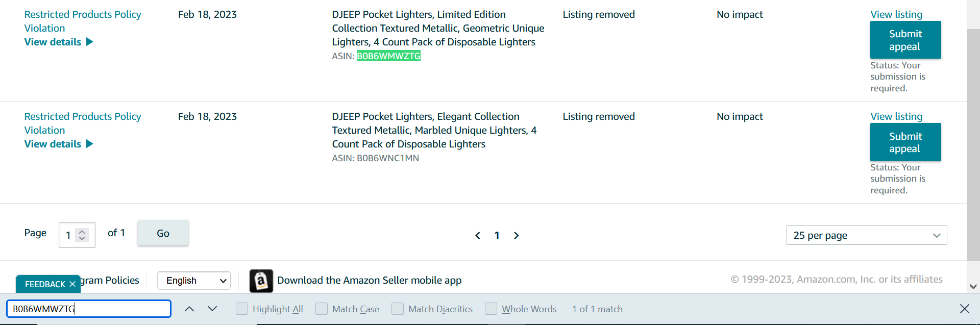Image resolution: width=980 pixels, height=325 pixels.
Task: Expand View details arrow for Elegant Collection lighters
Action: point(90,144)
